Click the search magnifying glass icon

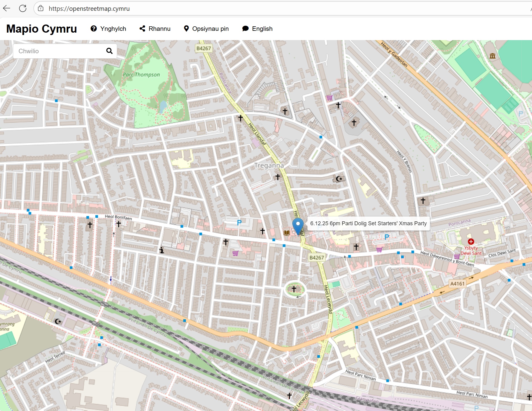(x=109, y=51)
